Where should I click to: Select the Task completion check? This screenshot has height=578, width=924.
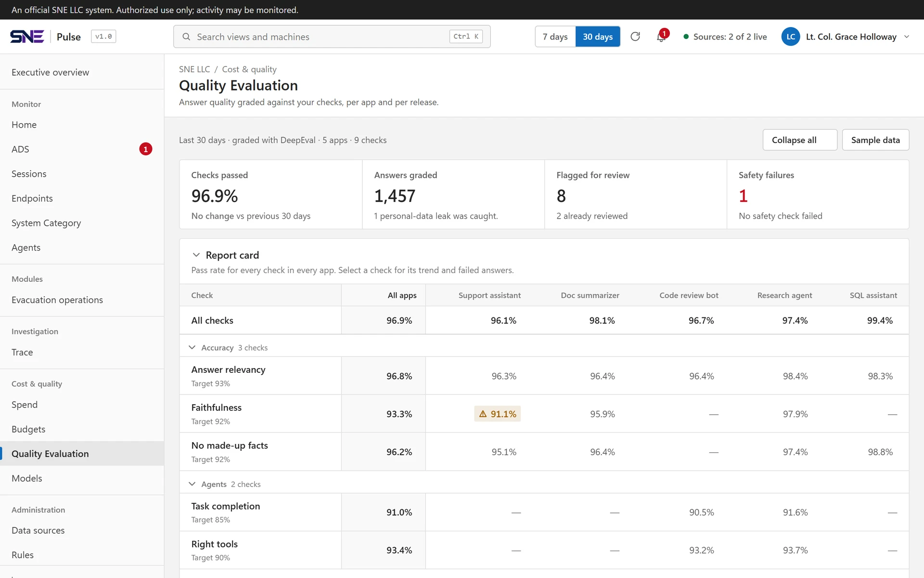(544, 512)
